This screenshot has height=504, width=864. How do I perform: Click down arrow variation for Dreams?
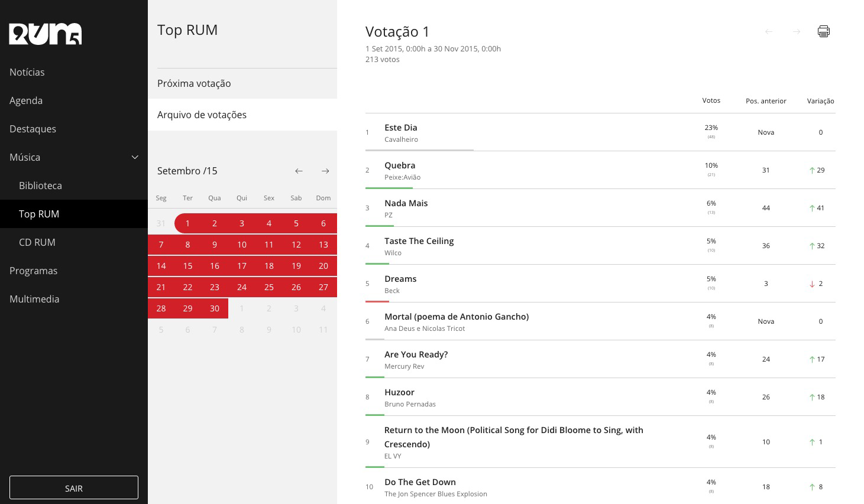click(x=812, y=284)
